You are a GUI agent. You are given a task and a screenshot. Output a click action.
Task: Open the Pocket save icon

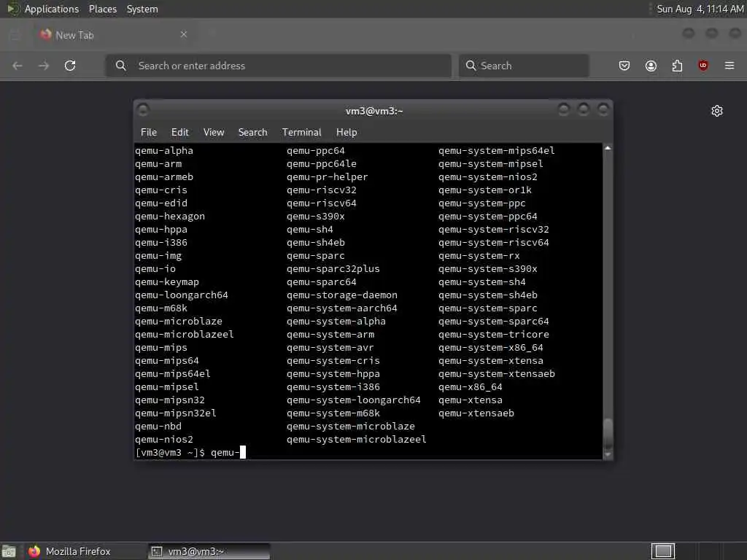click(x=624, y=66)
